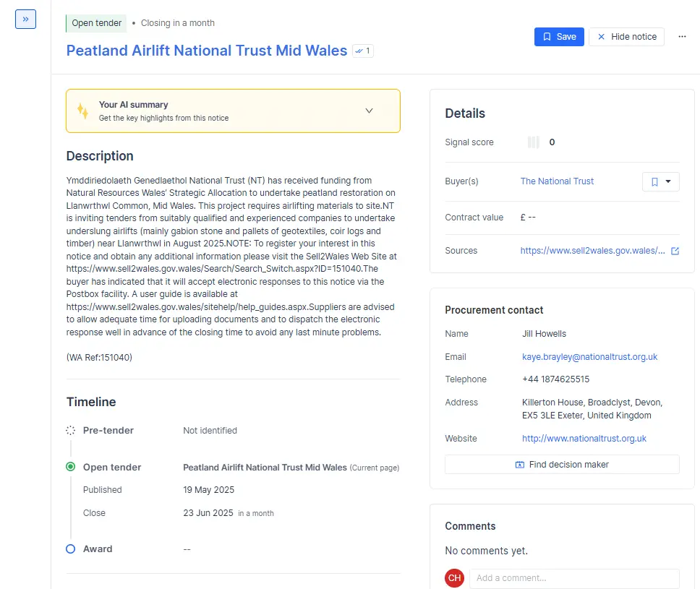Click the signal score bar indicator

coord(534,142)
